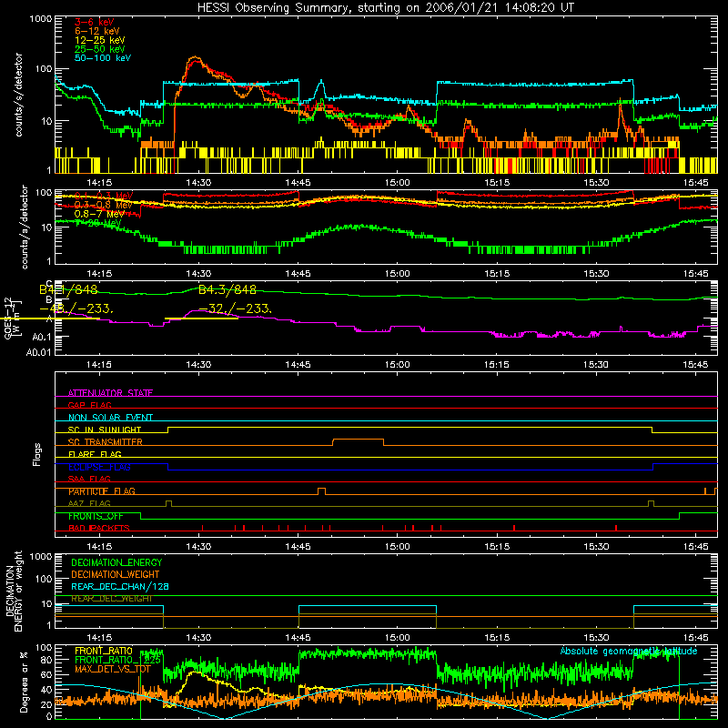
Task: Click the SAA_FLAG label
Action: click(x=89, y=479)
